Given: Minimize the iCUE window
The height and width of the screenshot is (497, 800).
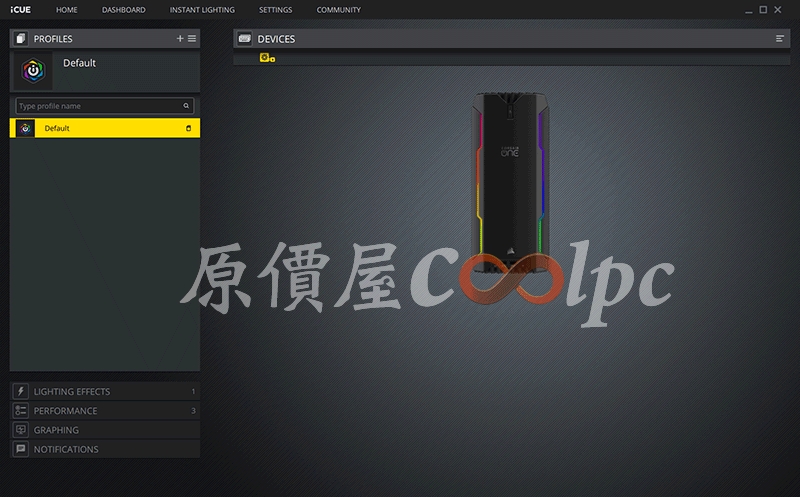Looking at the screenshot, I should tap(748, 10).
